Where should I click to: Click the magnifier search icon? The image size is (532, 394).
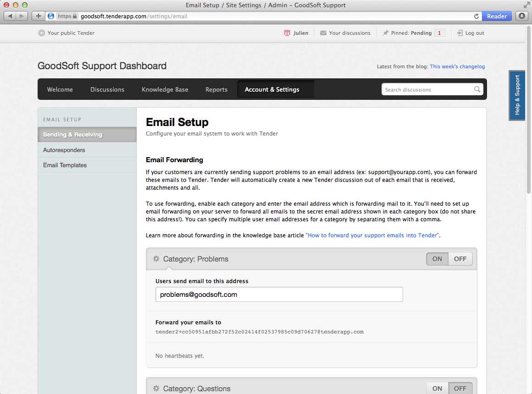477,89
